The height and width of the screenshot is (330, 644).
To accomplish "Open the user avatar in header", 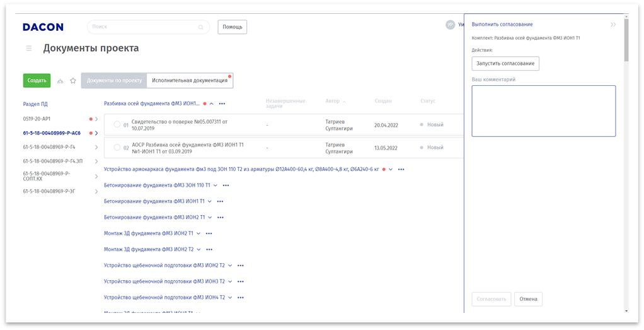I will (x=450, y=25).
